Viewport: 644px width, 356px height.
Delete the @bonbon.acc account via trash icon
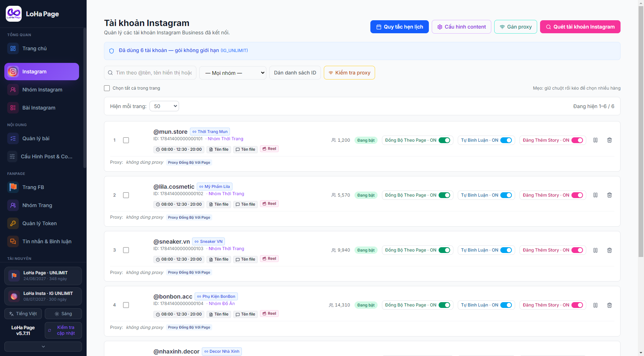coord(609,305)
